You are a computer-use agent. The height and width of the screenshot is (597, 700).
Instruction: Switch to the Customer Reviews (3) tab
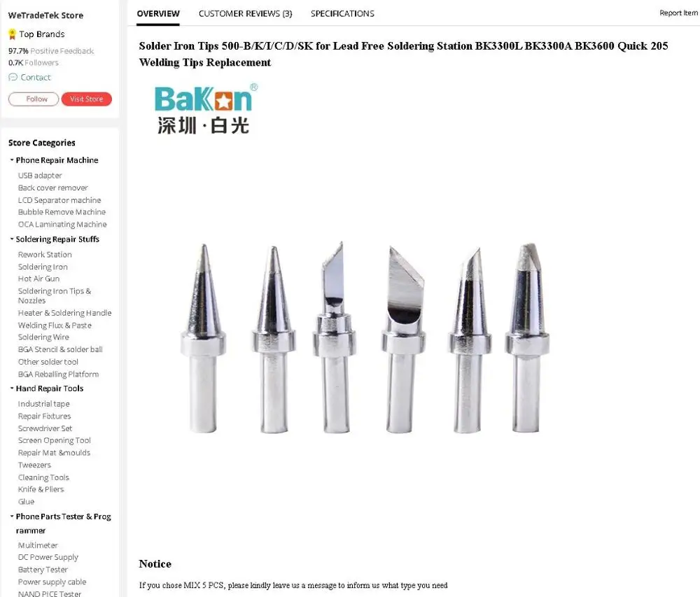tap(245, 14)
